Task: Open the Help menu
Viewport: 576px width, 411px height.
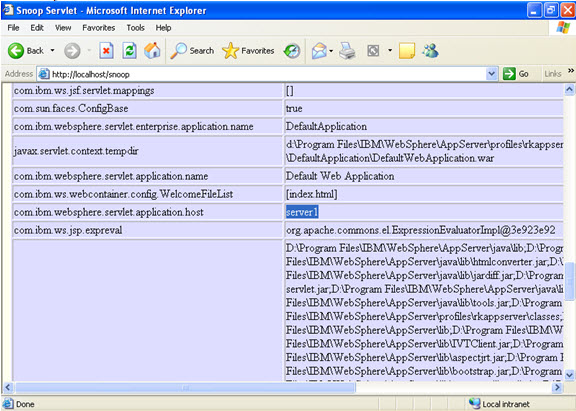Action: (163, 28)
